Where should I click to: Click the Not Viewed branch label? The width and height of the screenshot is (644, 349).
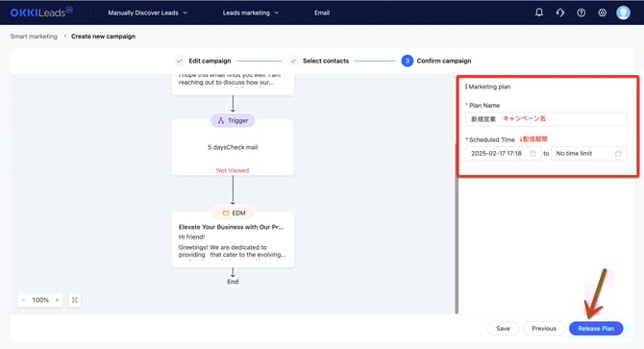point(233,170)
